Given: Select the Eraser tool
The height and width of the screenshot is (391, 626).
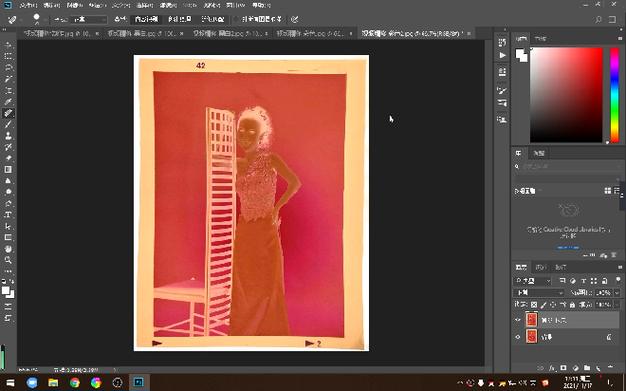Looking at the screenshot, I should pyautogui.click(x=8, y=158).
